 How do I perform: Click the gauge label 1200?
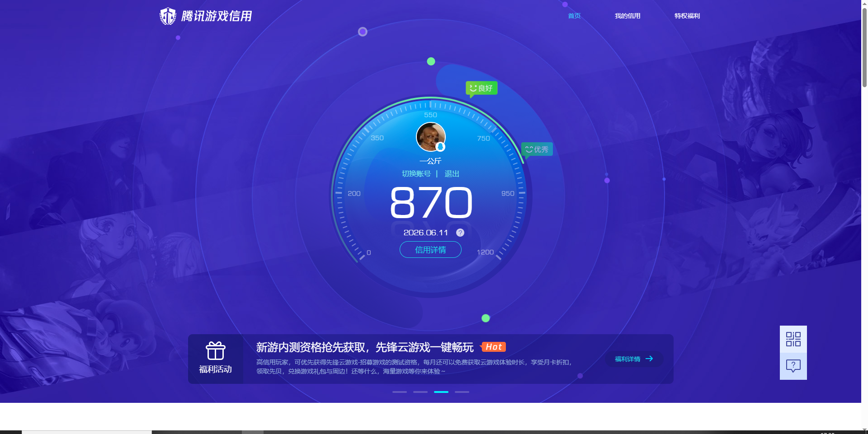coord(485,252)
